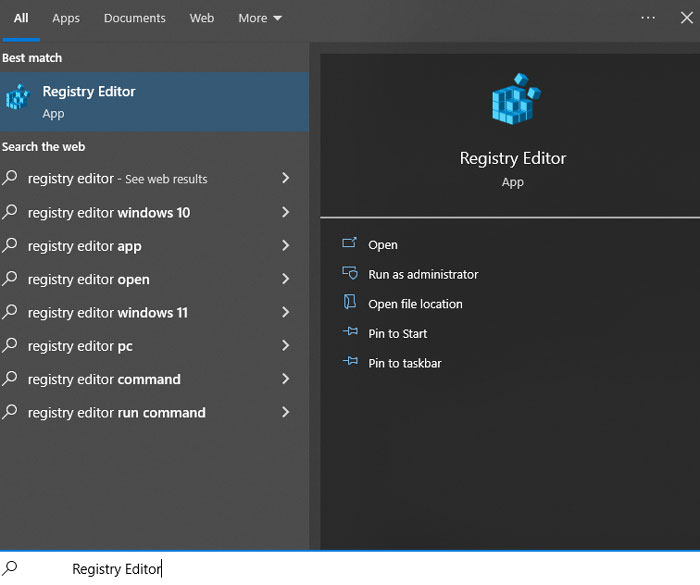This screenshot has width=700, height=585.
Task: Expand chevron for 'registry editor app'
Action: pos(286,245)
